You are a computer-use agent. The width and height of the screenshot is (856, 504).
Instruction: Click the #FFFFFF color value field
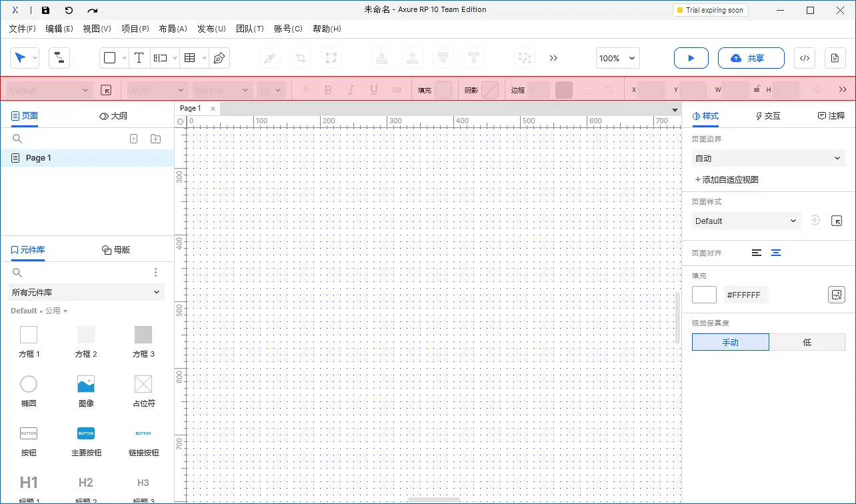746,294
